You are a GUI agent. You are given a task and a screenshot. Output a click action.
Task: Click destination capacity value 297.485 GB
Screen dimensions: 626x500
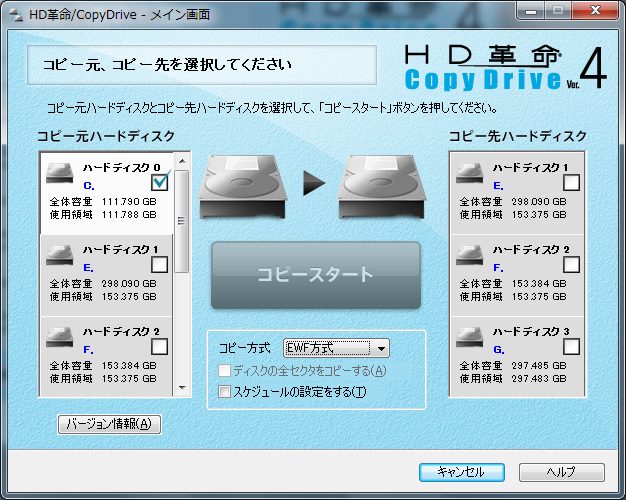point(539,366)
